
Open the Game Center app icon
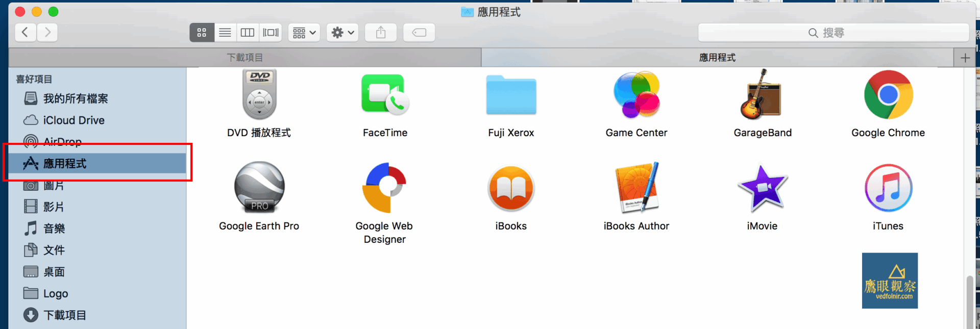[636, 95]
